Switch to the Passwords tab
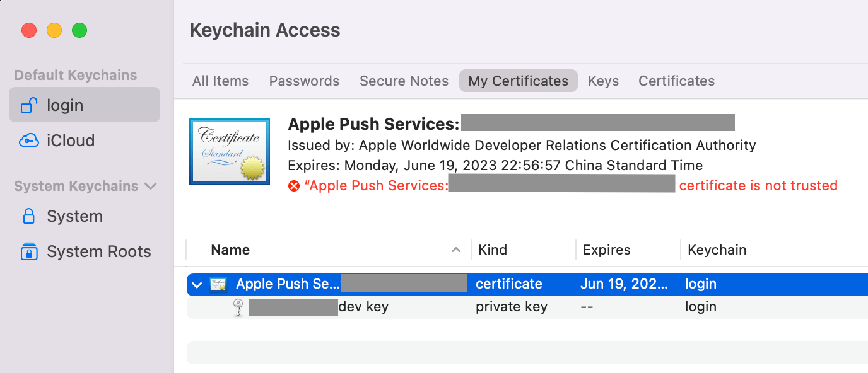Image resolution: width=868 pixels, height=373 pixels. 304,81
